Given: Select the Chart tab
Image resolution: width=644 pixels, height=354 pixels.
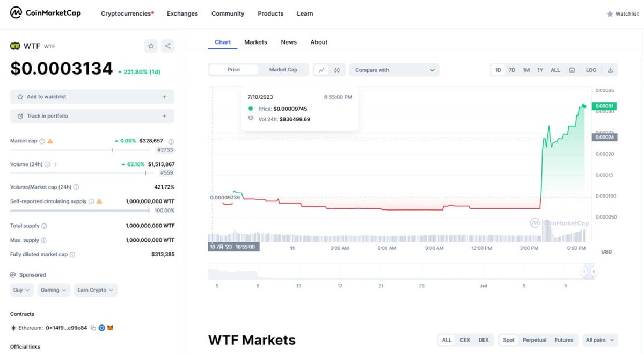Looking at the screenshot, I should pos(223,42).
